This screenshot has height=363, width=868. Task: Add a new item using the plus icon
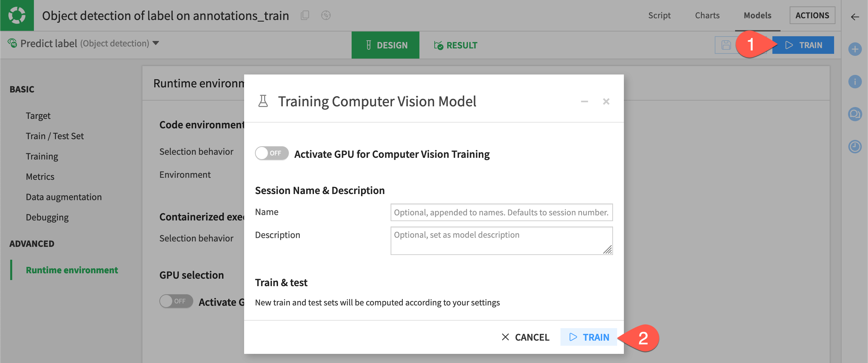tap(855, 49)
